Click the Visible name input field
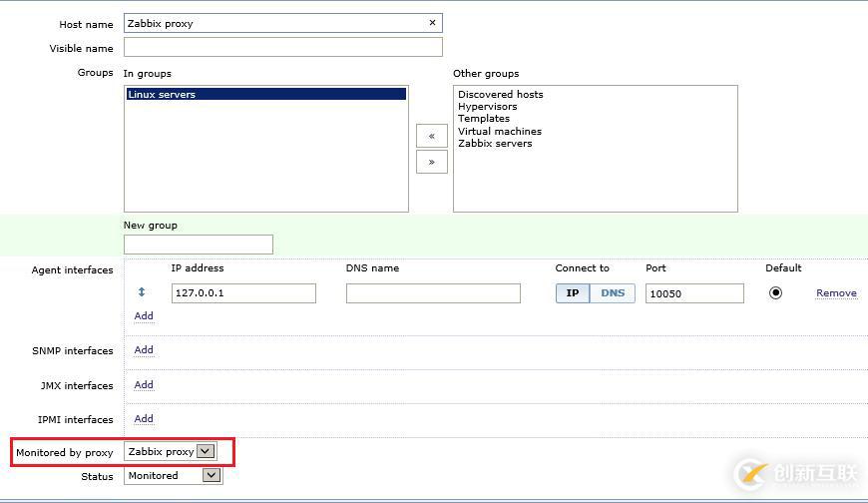The height and width of the screenshot is (503, 868). pos(283,47)
